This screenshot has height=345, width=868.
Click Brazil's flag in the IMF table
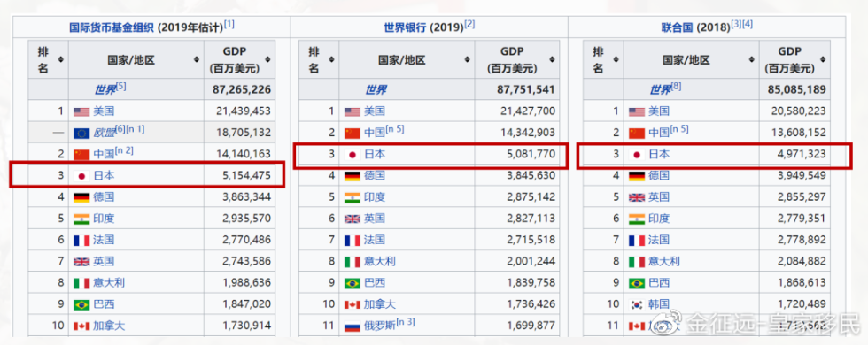pyautogui.click(x=81, y=304)
